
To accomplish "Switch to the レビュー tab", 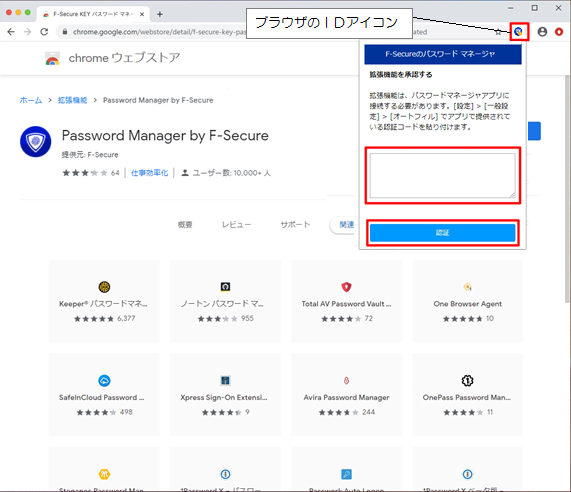I will pyautogui.click(x=236, y=225).
